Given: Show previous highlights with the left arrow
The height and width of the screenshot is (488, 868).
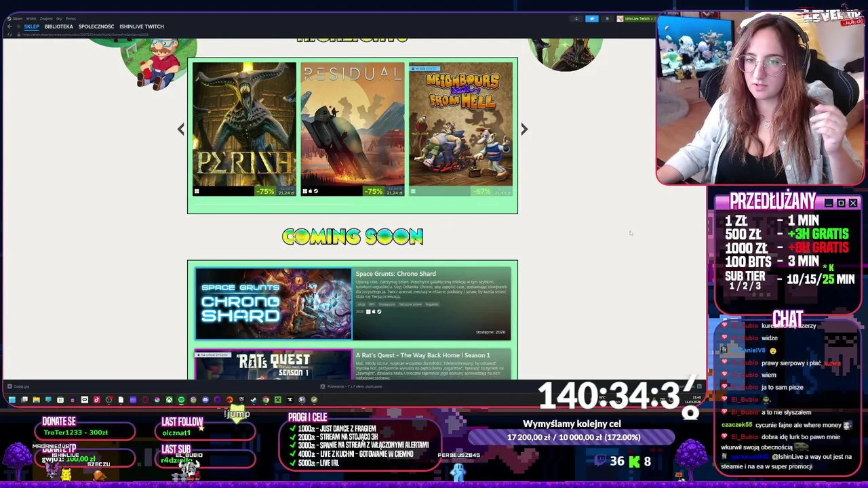Looking at the screenshot, I should tap(180, 129).
